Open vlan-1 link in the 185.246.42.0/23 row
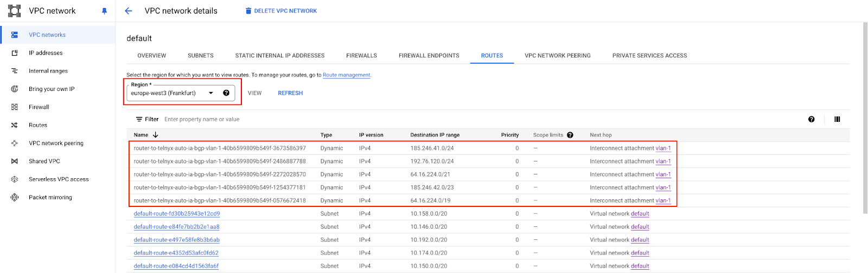868x273 pixels. (x=663, y=187)
